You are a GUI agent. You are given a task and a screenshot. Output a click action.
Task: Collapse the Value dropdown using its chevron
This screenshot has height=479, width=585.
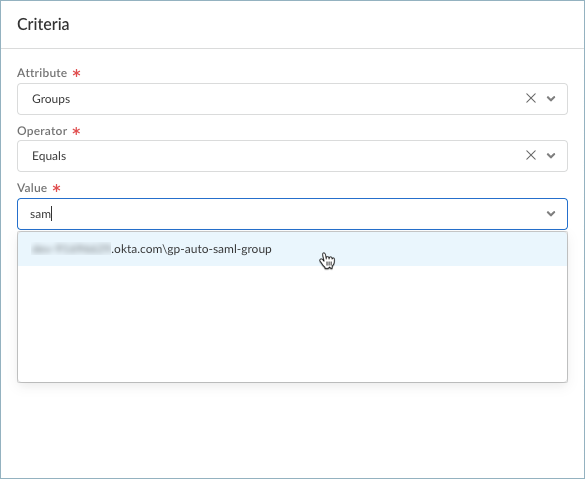click(551, 214)
